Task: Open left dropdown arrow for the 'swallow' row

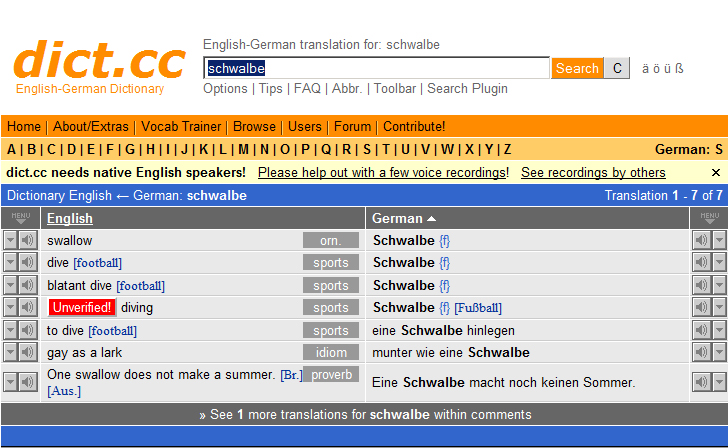Action: coord(11,240)
